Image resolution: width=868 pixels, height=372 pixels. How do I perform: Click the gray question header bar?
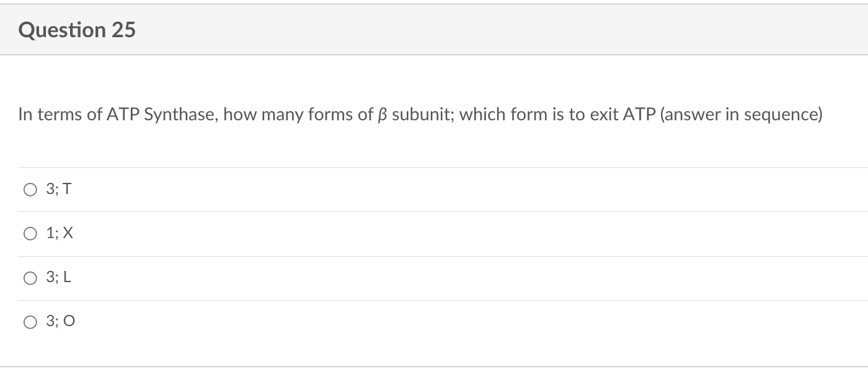coord(434,29)
